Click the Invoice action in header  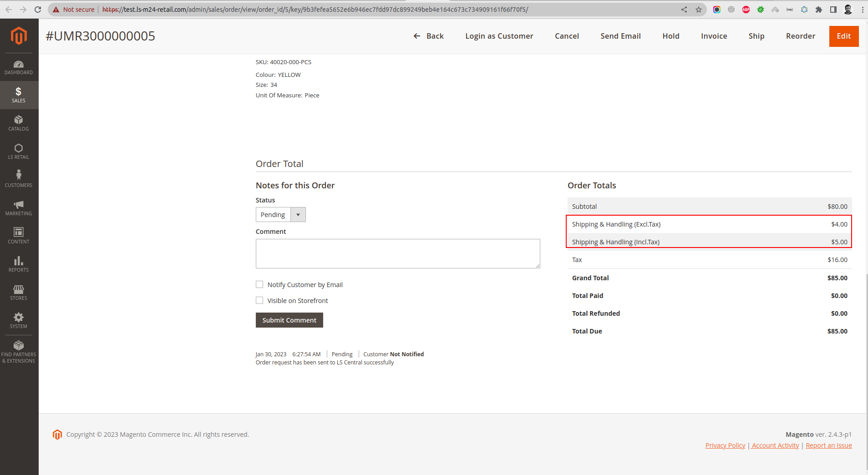pos(714,36)
